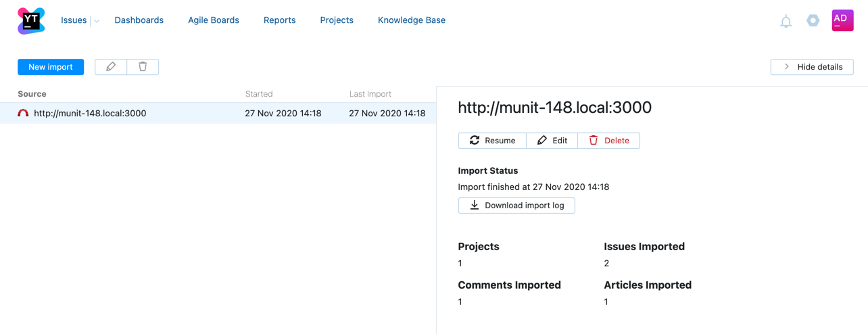Viewport: 868px width, 334px height.
Task: Click the Redmine source icon in list
Action: (23, 114)
